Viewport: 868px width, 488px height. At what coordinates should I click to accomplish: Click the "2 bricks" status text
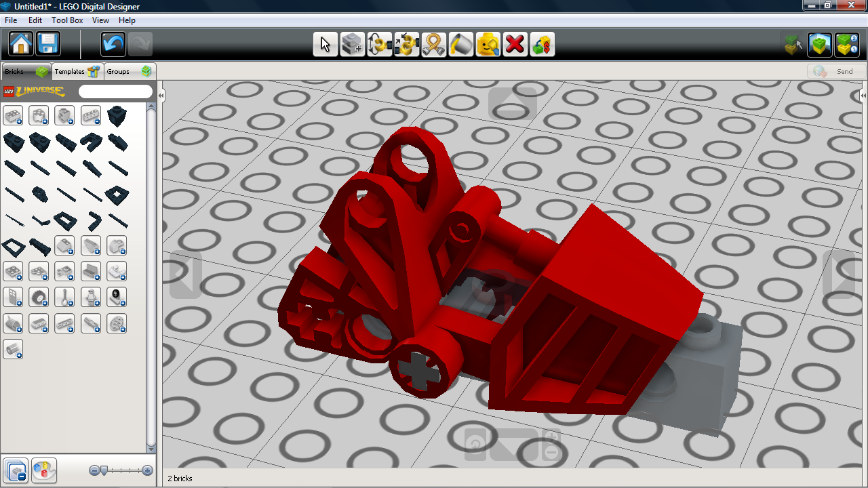(180, 479)
